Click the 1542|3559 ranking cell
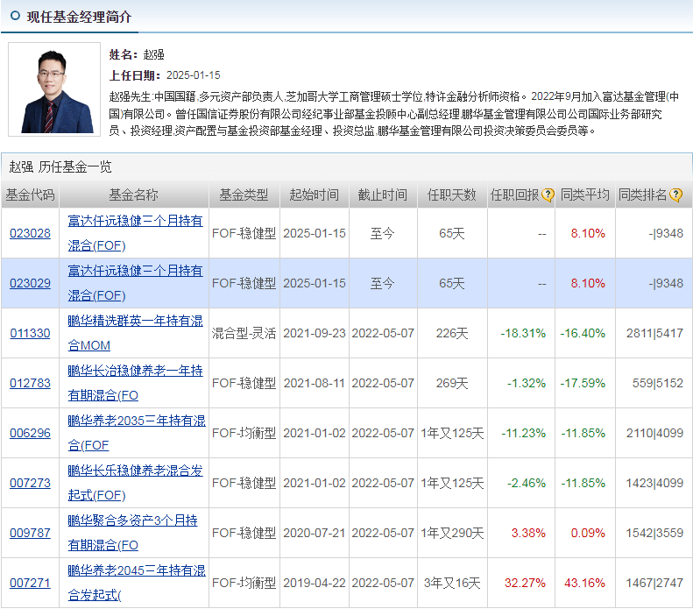Screen dimensions: 693x616 (x=655, y=533)
